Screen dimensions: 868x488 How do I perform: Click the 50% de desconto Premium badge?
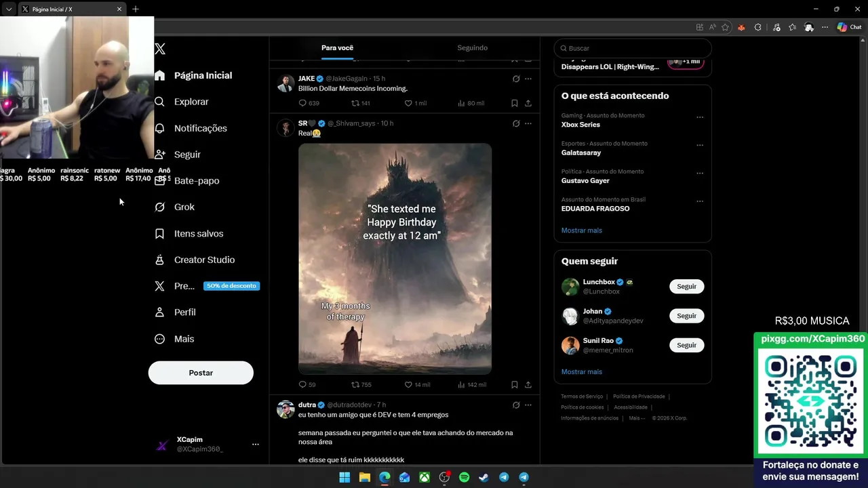231,286
